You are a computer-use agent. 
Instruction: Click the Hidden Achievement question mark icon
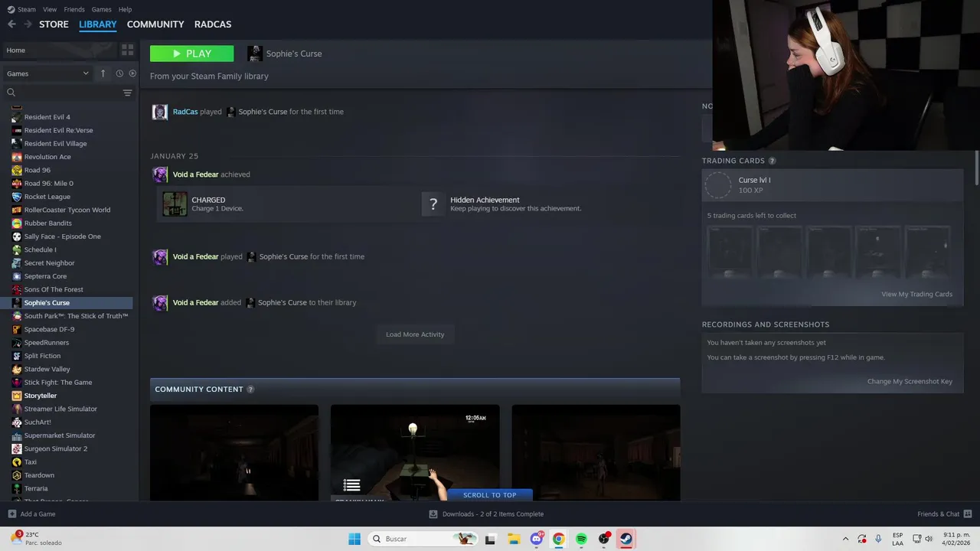click(x=433, y=204)
